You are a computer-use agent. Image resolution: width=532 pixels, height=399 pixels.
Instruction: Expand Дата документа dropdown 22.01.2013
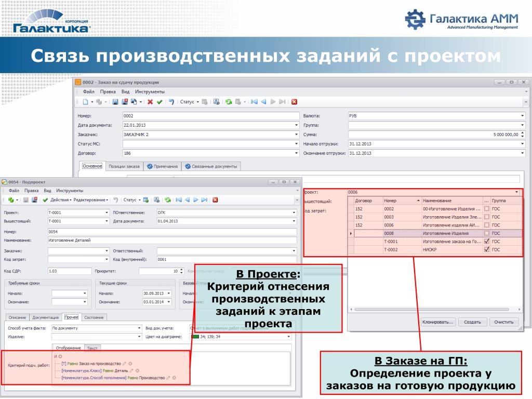[x=296, y=125]
